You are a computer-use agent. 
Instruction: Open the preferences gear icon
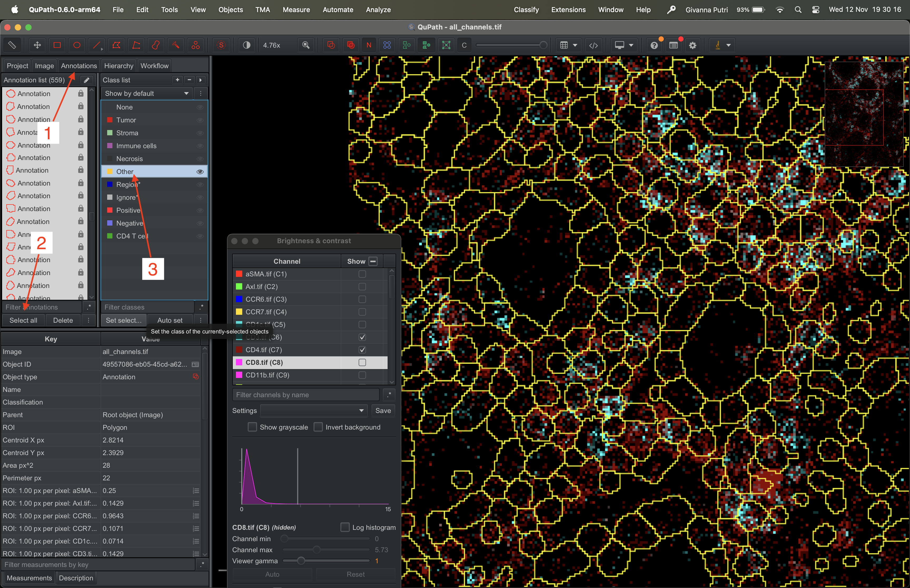[x=693, y=45]
